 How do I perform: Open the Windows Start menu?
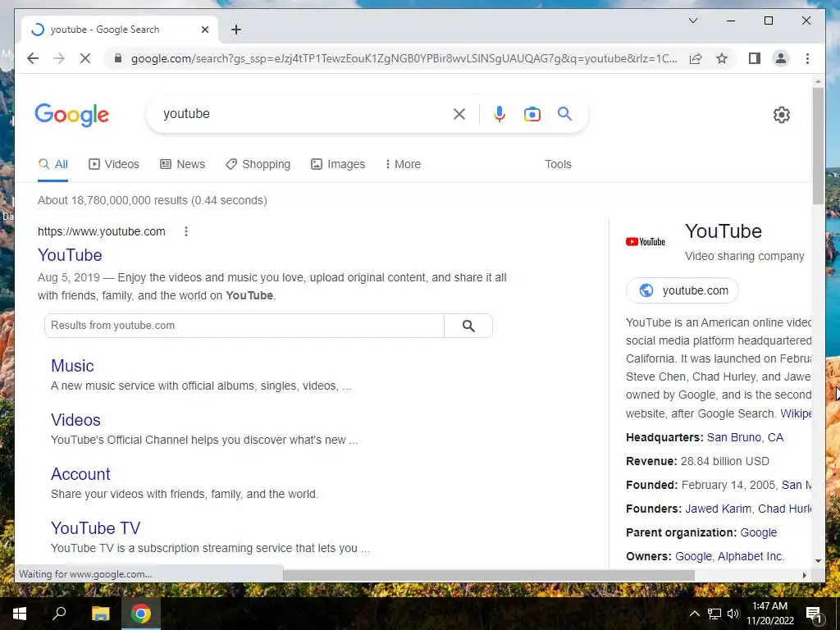coord(20,614)
